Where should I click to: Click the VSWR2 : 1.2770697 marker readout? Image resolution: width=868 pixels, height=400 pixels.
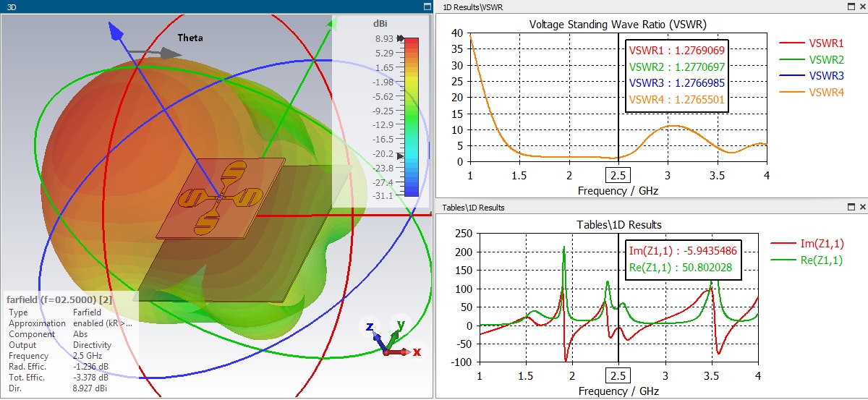[677, 67]
